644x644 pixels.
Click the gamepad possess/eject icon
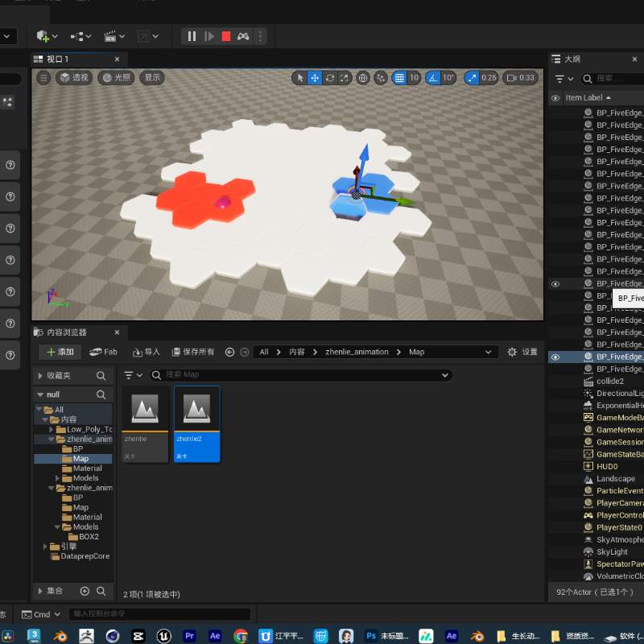point(243,36)
